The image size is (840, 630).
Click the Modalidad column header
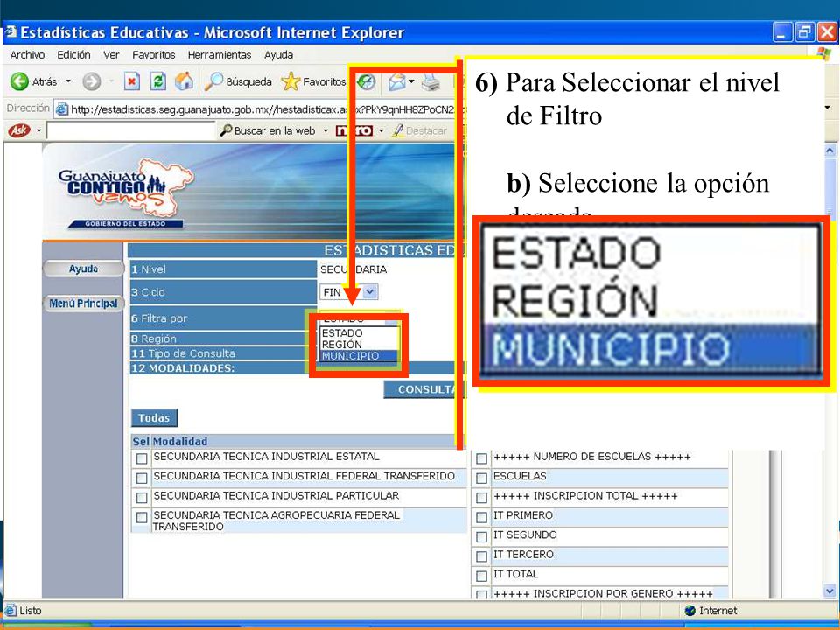[180, 441]
